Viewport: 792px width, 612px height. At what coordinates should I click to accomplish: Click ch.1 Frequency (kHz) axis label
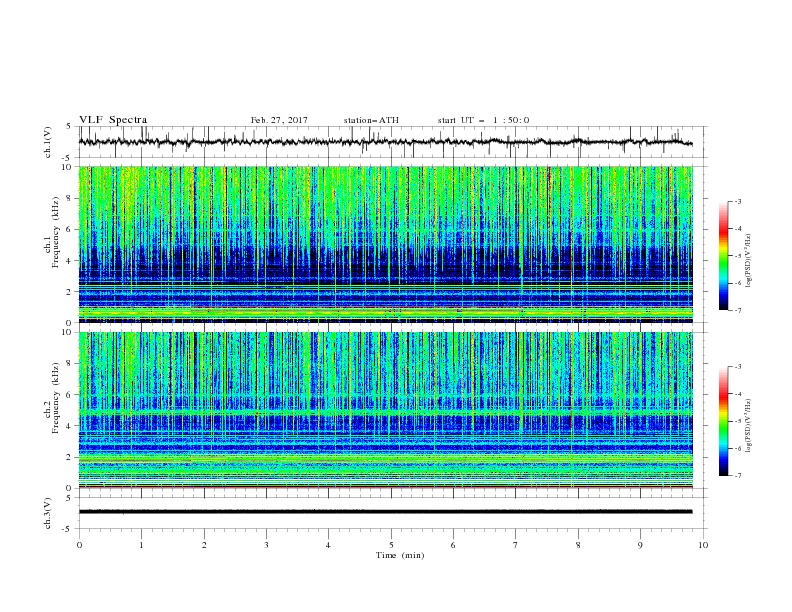(x=55, y=232)
